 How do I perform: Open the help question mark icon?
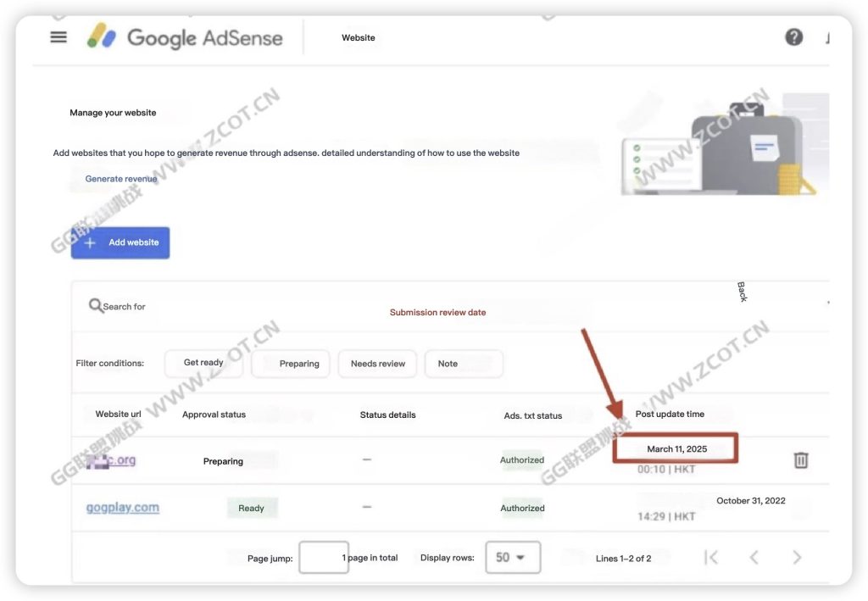[793, 37]
